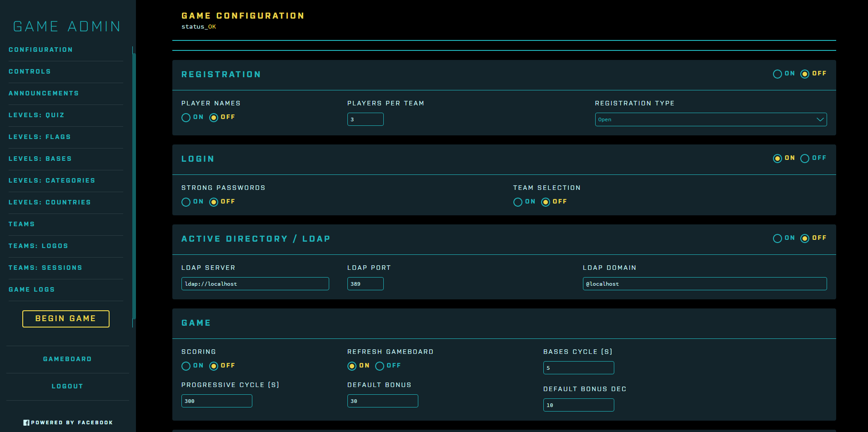
Task: Select Refresh Gameboard ON radio
Action: click(352, 366)
